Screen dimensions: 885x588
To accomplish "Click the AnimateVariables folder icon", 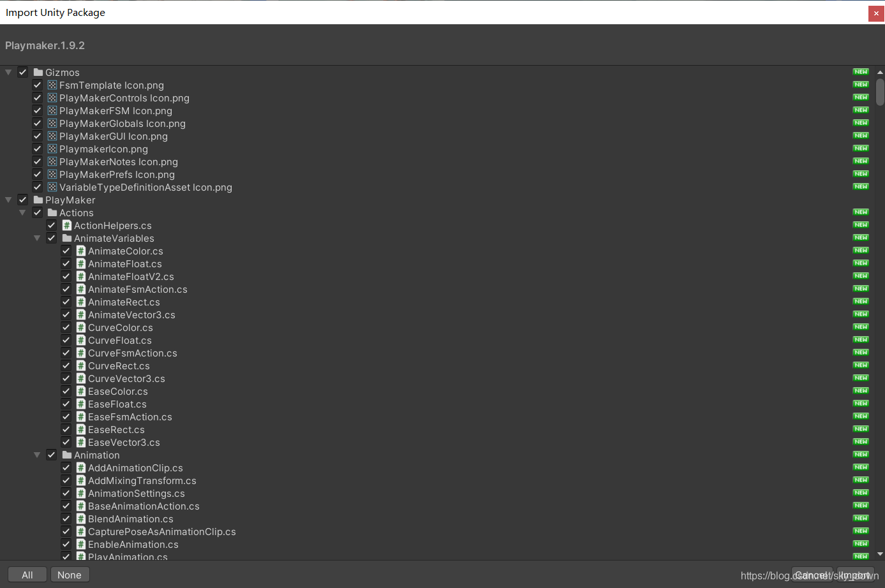I will [67, 238].
